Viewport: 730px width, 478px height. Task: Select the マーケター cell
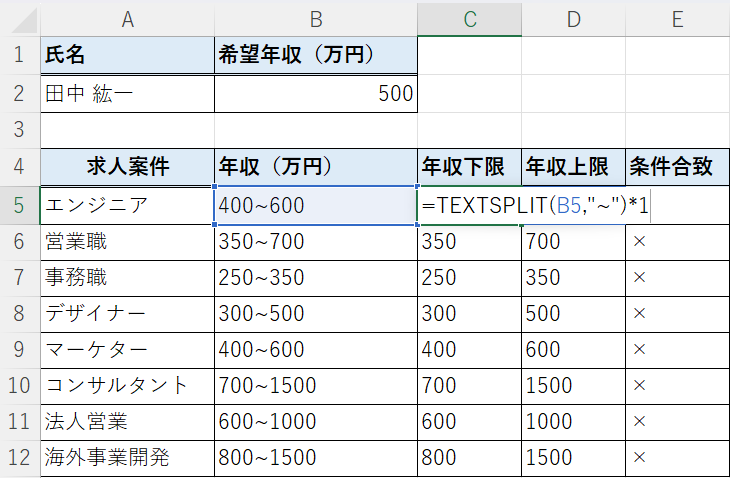coord(128,350)
